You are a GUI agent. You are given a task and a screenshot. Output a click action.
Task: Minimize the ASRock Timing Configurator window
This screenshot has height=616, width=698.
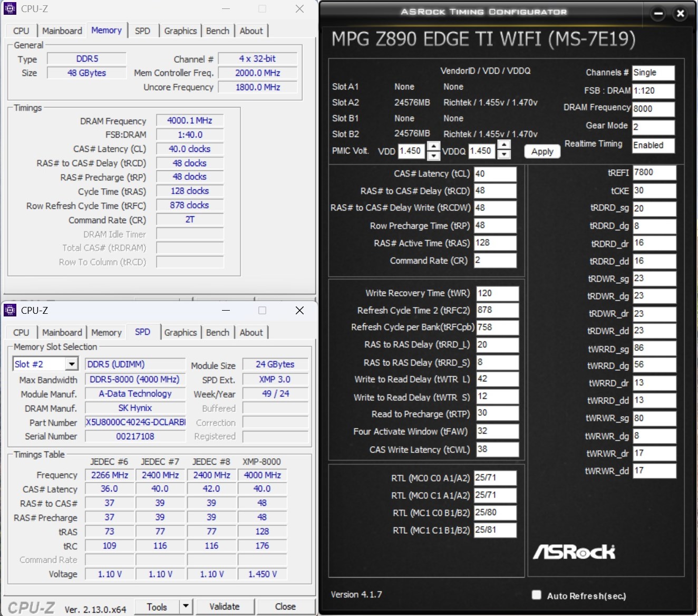(x=658, y=14)
